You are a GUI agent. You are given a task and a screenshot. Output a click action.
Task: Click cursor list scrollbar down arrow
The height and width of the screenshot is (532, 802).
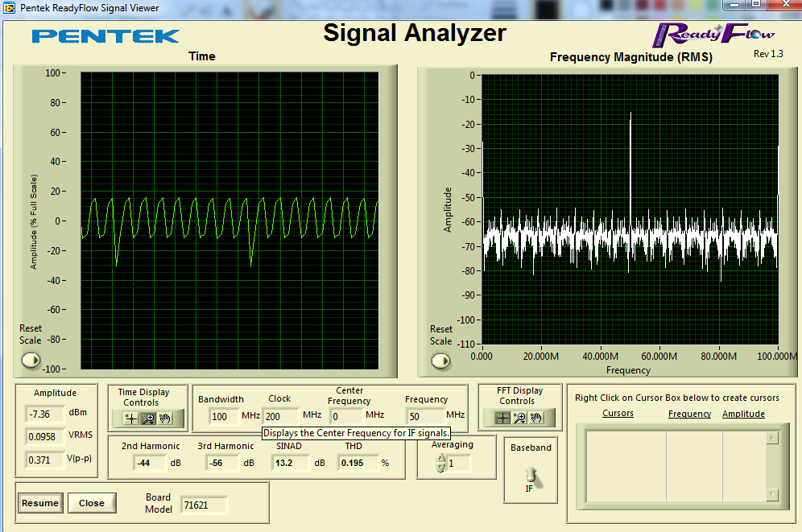773,495
